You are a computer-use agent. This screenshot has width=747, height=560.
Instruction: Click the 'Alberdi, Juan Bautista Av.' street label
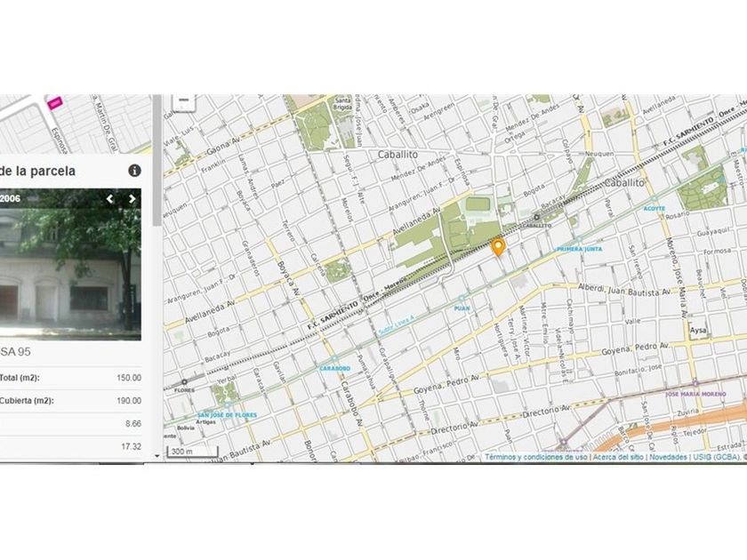pyautogui.click(x=624, y=290)
